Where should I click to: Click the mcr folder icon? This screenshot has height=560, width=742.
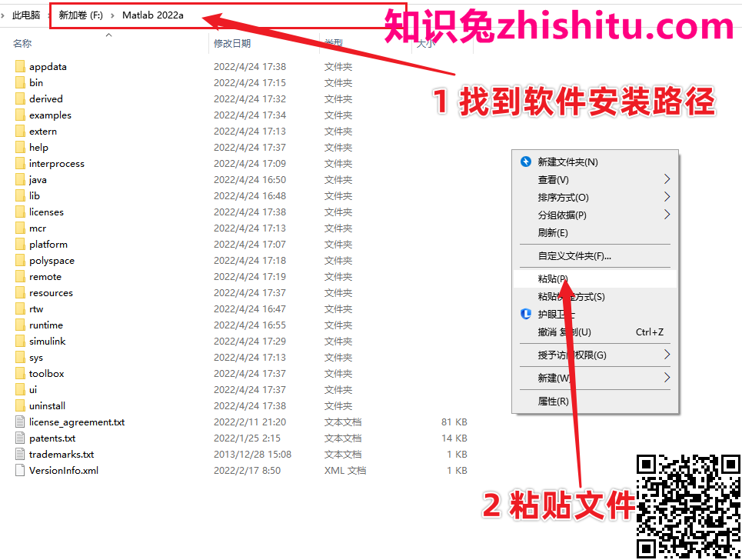point(20,228)
